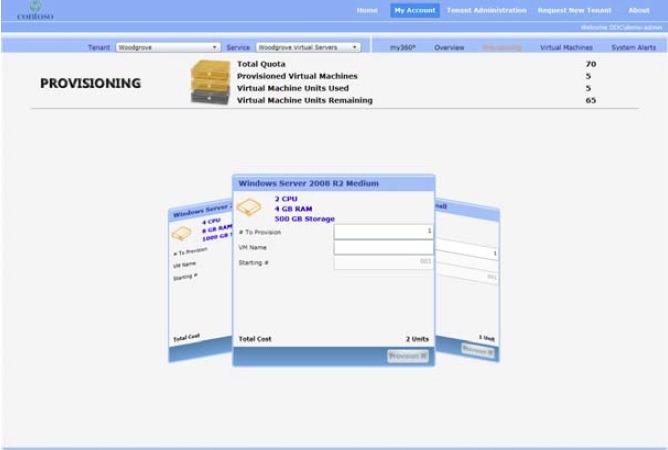668x450 pixels.
Task: Open the My Account tab
Action: 415,10
